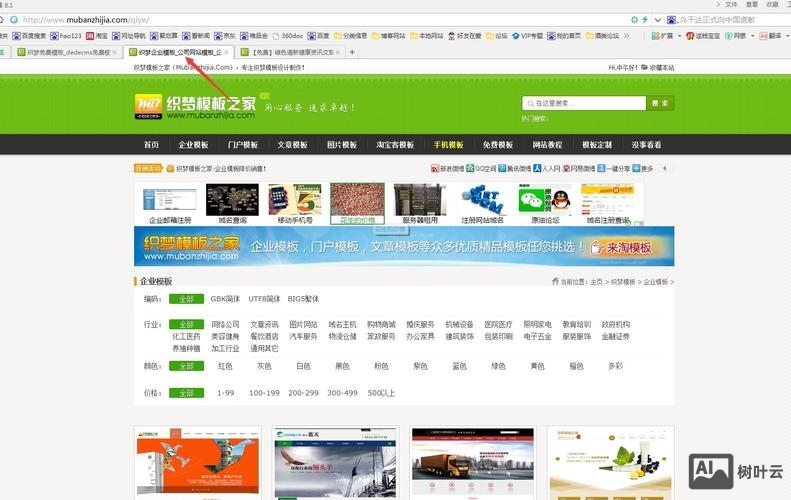This screenshot has height=500, width=791.
Task: Open the 淘宝 bookmark
Action: 97,36
